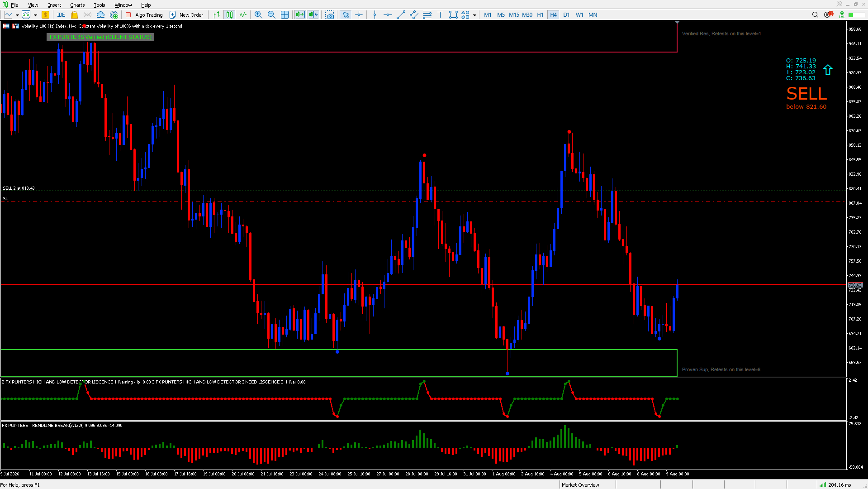Switch timeframe to M5

click(x=501, y=15)
